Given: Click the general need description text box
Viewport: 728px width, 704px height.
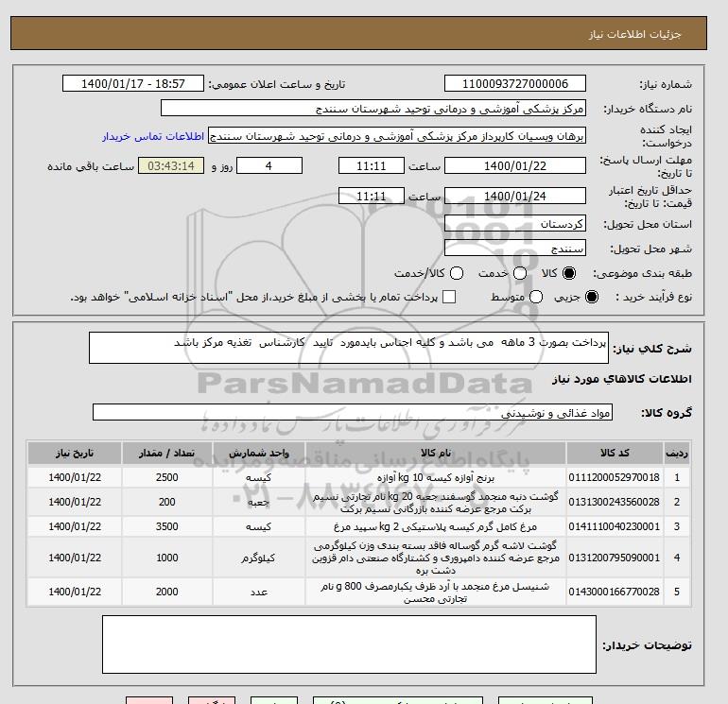Looking at the screenshot, I should 349,348.
